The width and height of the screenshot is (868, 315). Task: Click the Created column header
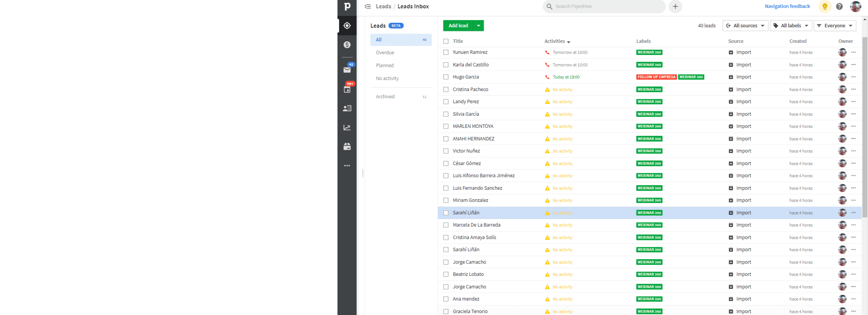[x=798, y=41]
